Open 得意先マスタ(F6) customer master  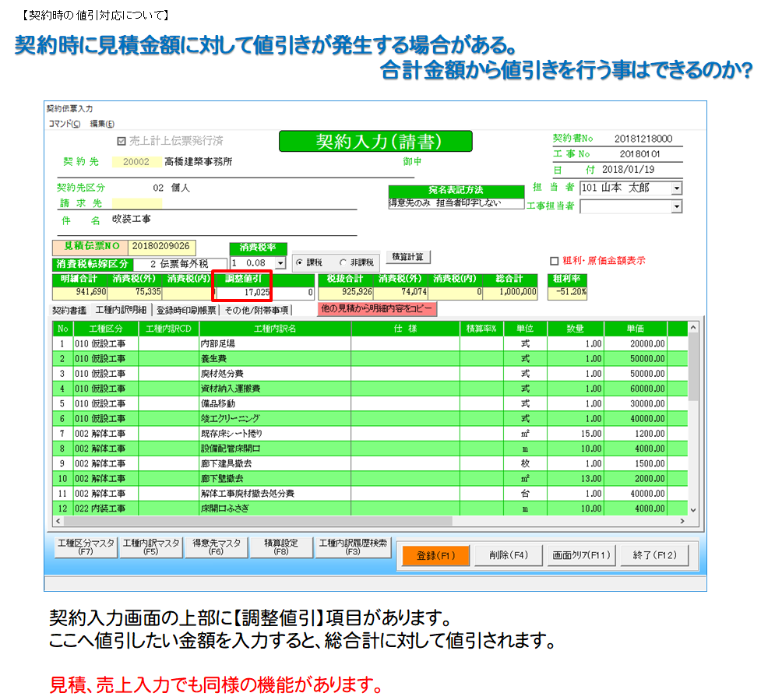(x=217, y=547)
